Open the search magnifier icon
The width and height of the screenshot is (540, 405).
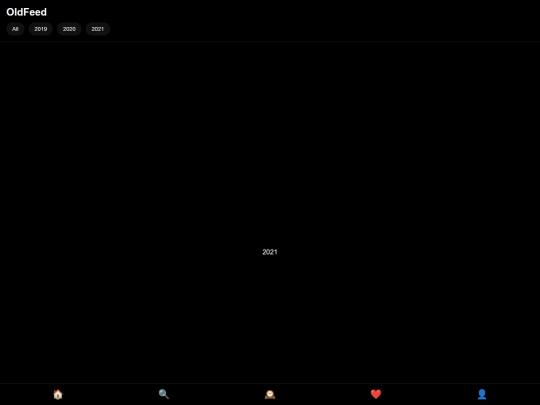point(164,394)
